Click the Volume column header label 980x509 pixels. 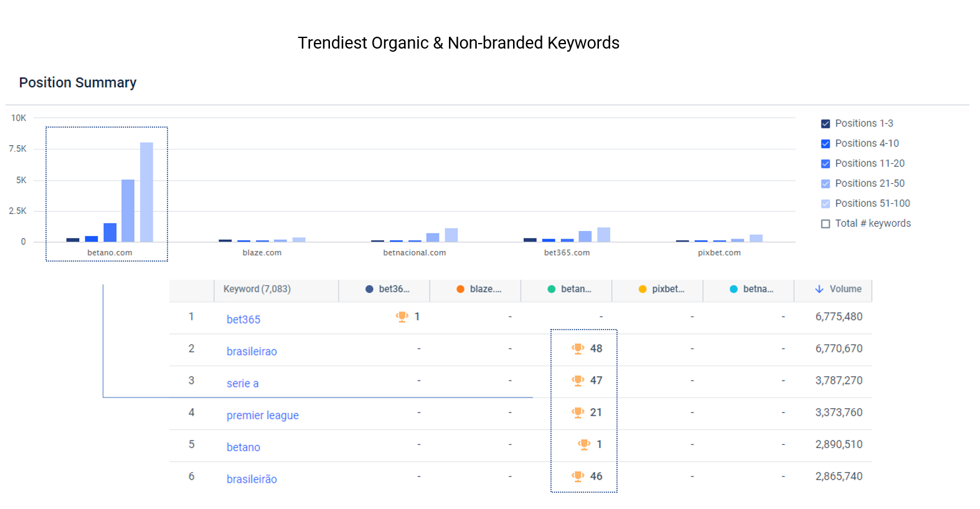click(x=846, y=289)
